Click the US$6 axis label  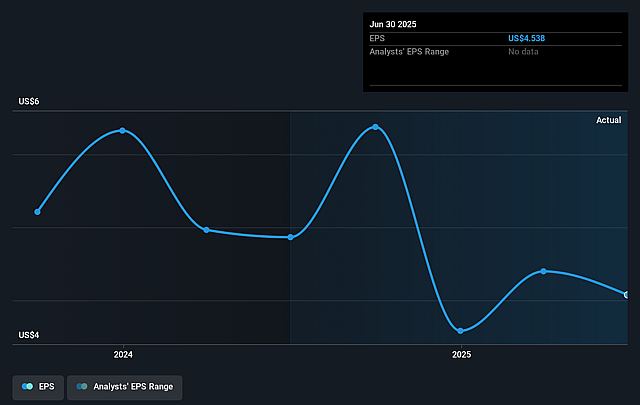pyautogui.click(x=29, y=101)
